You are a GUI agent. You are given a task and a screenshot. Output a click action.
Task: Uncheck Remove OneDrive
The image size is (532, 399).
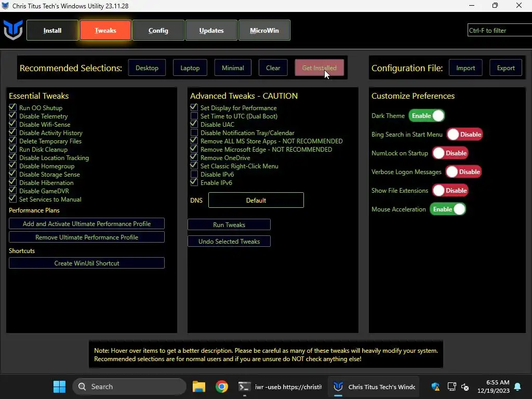[194, 157]
